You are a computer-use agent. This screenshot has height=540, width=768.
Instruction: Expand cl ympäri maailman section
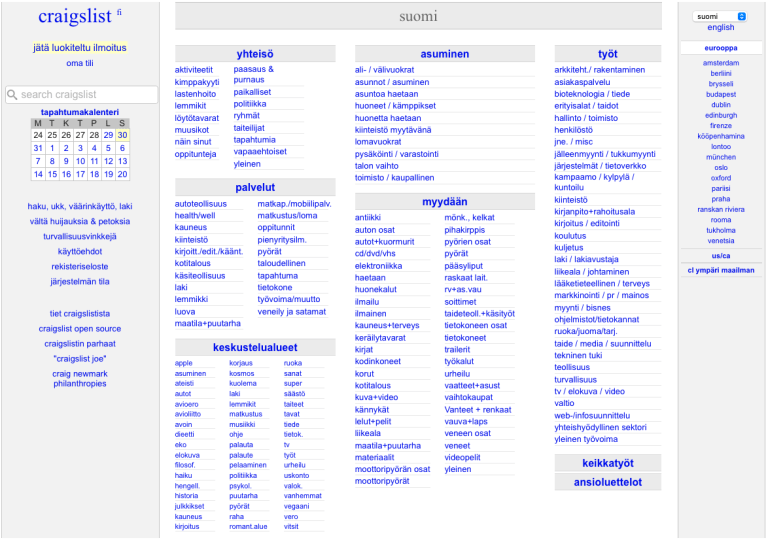point(720,270)
